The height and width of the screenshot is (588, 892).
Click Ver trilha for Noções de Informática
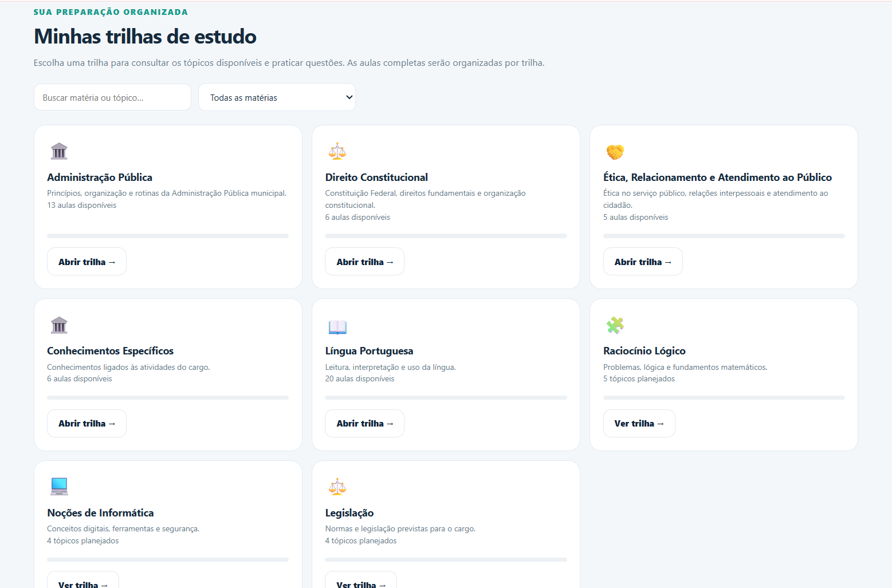click(x=83, y=581)
